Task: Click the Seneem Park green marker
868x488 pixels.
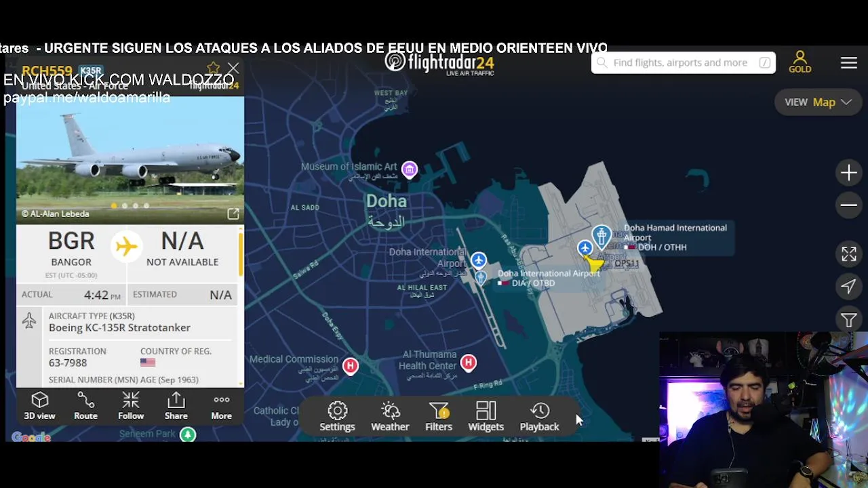Action: tap(188, 434)
